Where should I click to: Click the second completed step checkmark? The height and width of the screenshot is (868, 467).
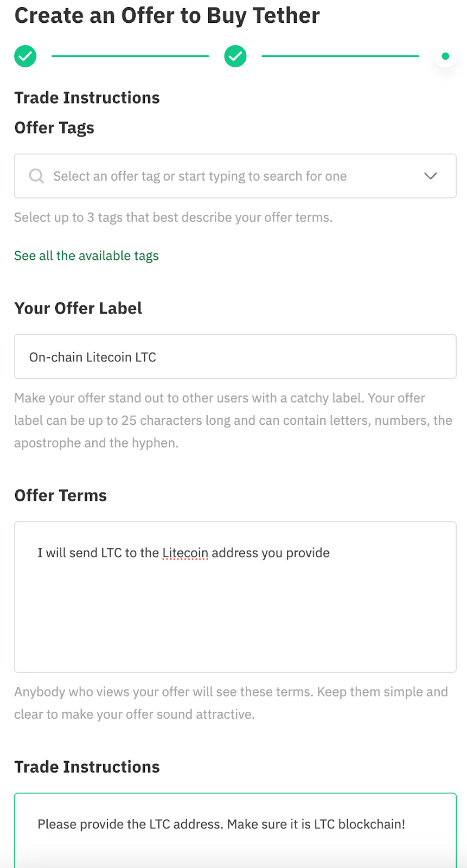point(235,56)
